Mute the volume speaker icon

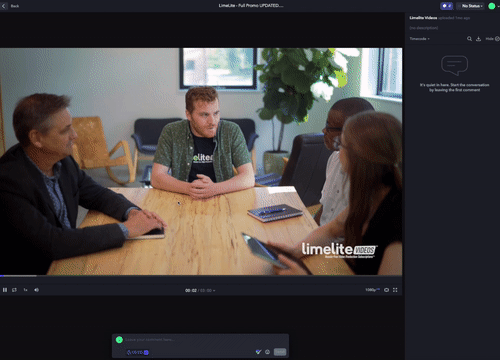[x=36, y=290]
